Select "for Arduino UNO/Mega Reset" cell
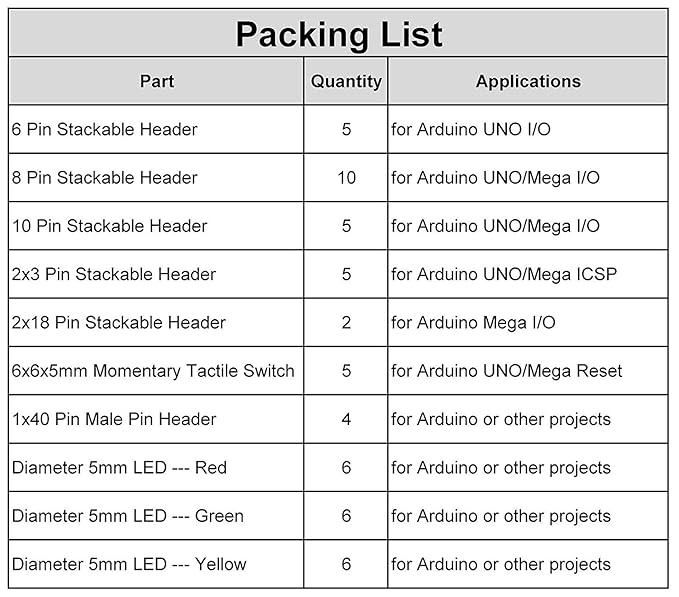This screenshot has width=679, height=597. (507, 371)
